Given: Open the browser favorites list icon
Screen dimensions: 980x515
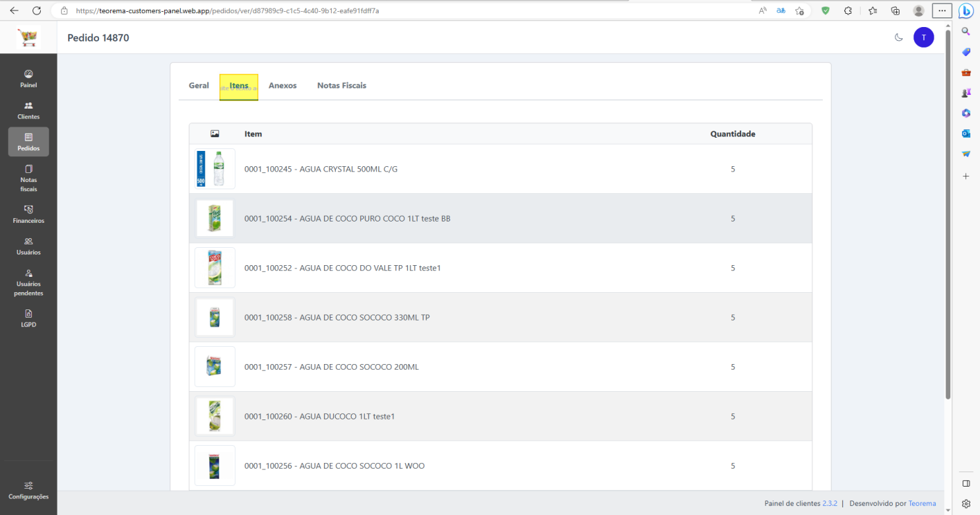Looking at the screenshot, I should tap(873, 10).
